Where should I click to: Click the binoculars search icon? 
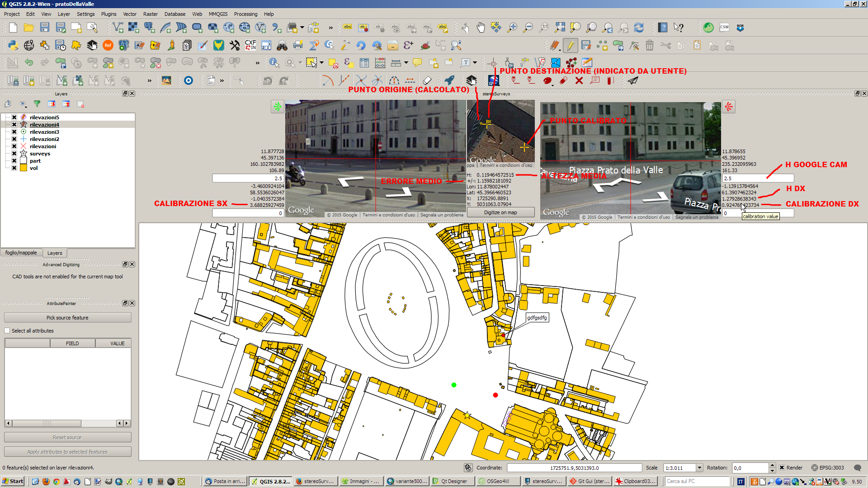(x=282, y=45)
